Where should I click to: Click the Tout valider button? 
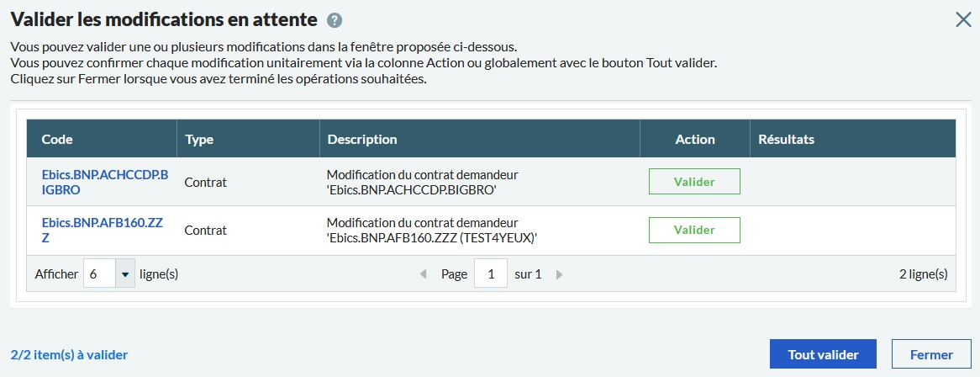point(823,354)
